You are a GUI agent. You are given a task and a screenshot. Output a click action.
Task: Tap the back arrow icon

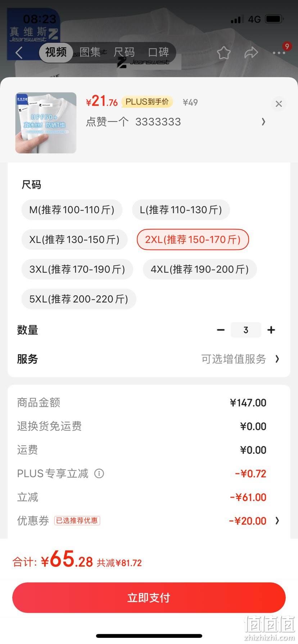pos(19,52)
